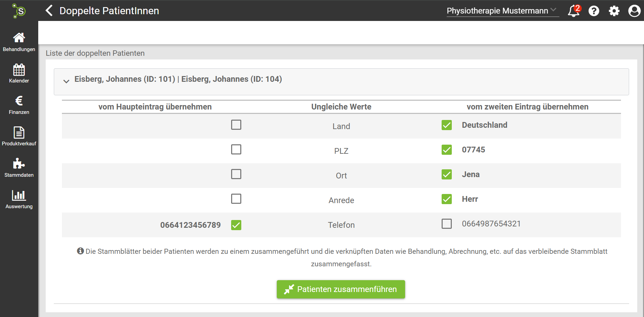Uncheck the Deutschland checkbox
The image size is (644, 317).
pos(447,125)
